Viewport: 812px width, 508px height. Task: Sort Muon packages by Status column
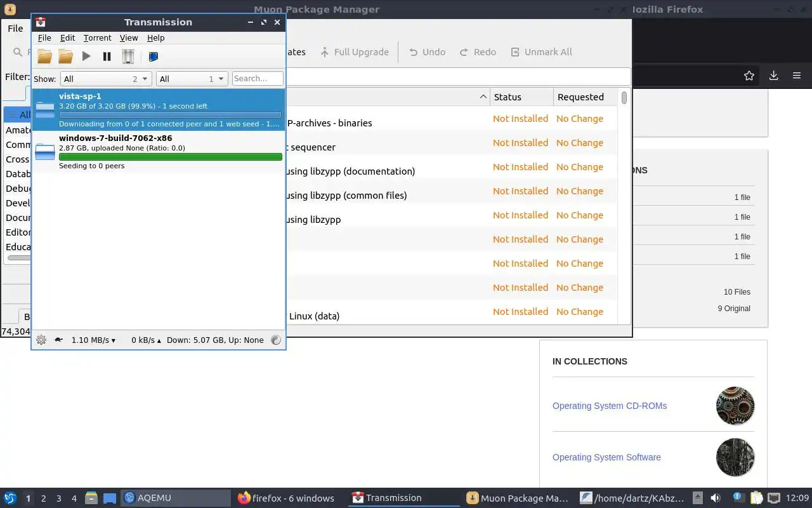[x=521, y=97]
